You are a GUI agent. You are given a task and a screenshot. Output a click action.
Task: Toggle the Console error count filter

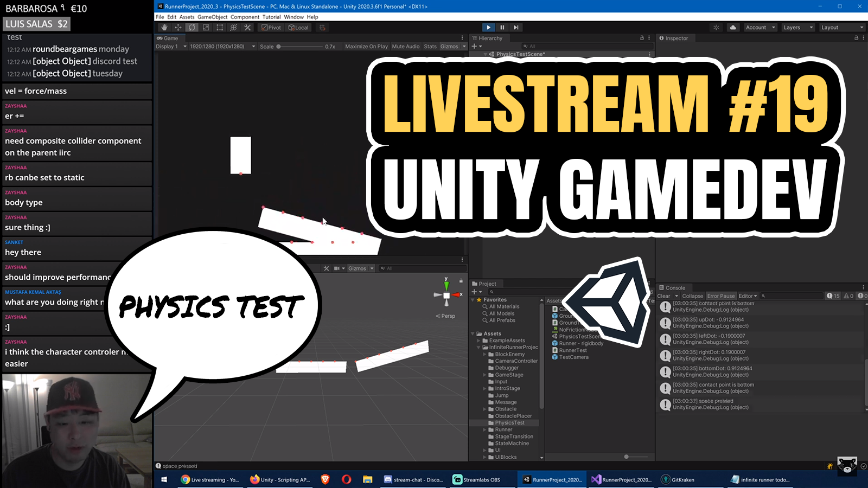[x=861, y=296]
